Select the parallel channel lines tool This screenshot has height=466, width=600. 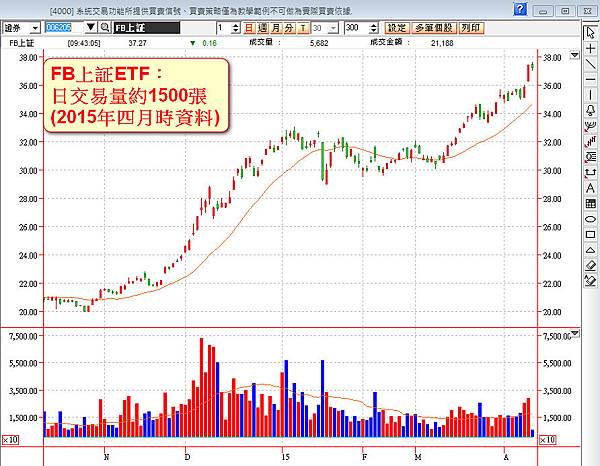[590, 141]
